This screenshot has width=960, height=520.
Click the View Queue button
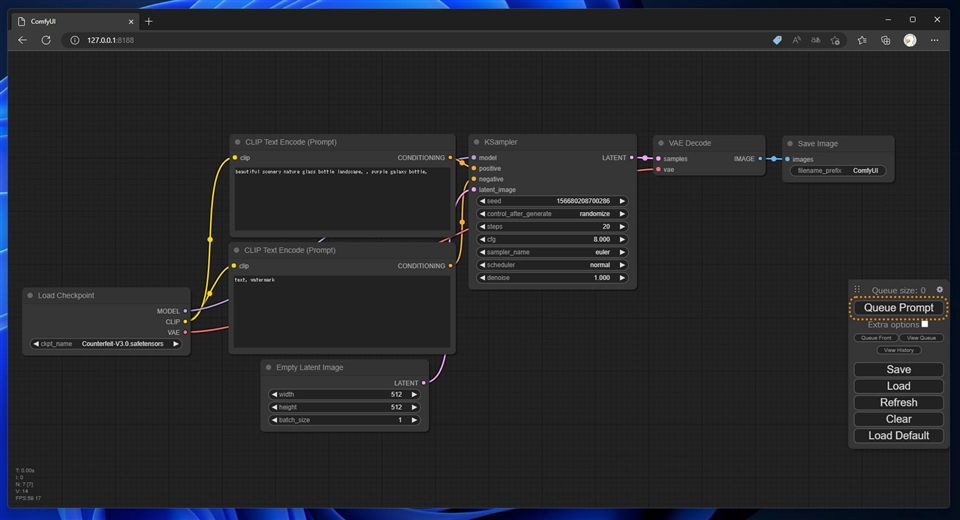921,337
